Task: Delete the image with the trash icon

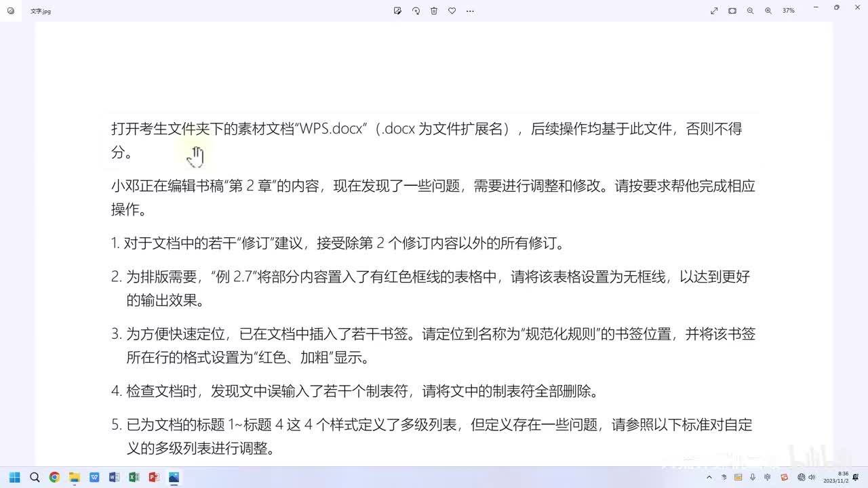Action: (434, 11)
